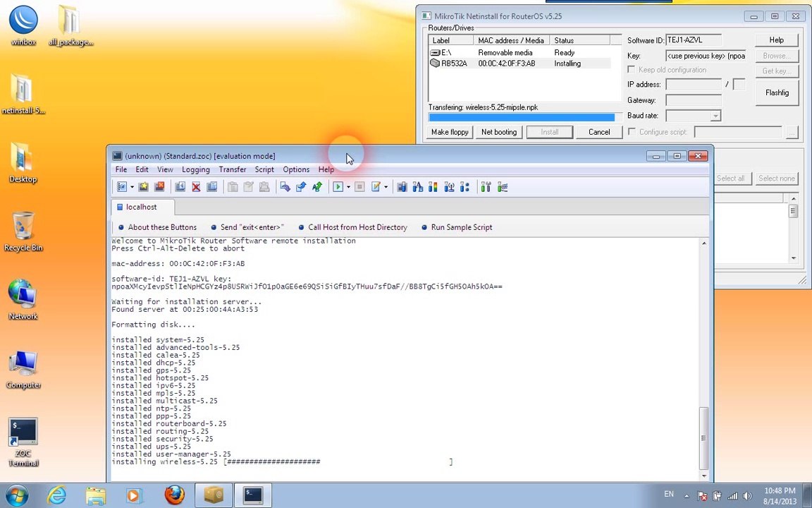Open Recycle Bin on desktop

point(23,231)
